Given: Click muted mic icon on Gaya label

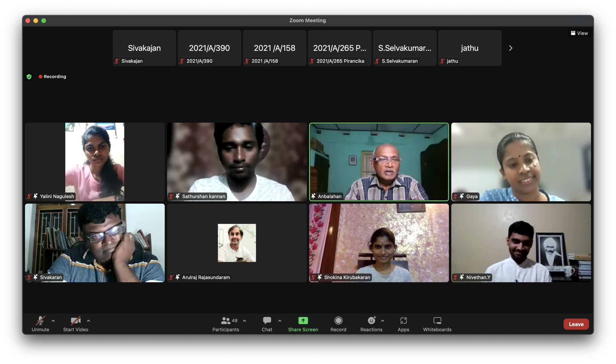Looking at the screenshot, I should [455, 196].
